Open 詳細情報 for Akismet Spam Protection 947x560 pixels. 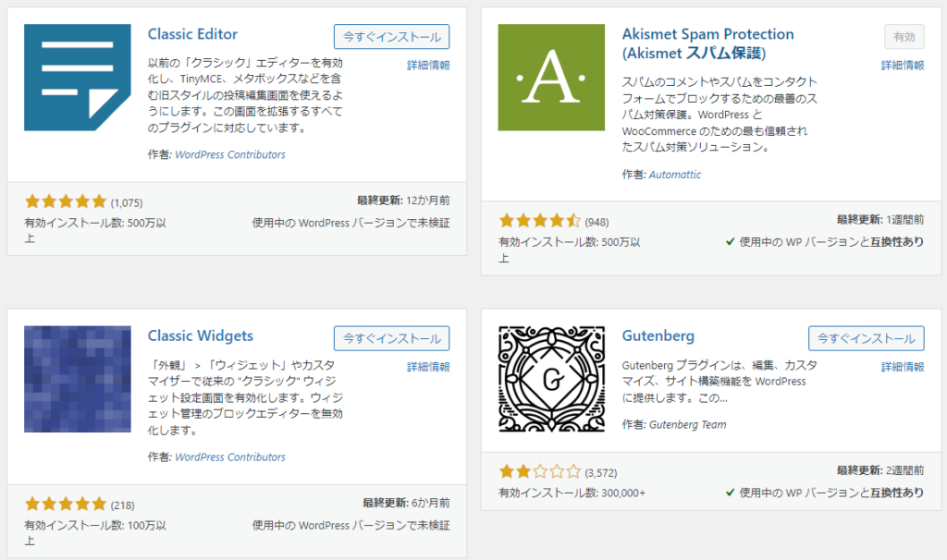903,66
